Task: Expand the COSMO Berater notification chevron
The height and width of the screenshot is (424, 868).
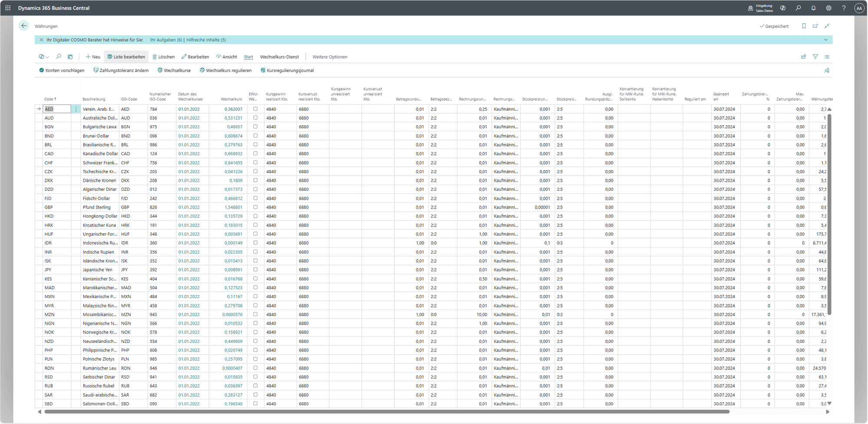Action: click(825, 40)
